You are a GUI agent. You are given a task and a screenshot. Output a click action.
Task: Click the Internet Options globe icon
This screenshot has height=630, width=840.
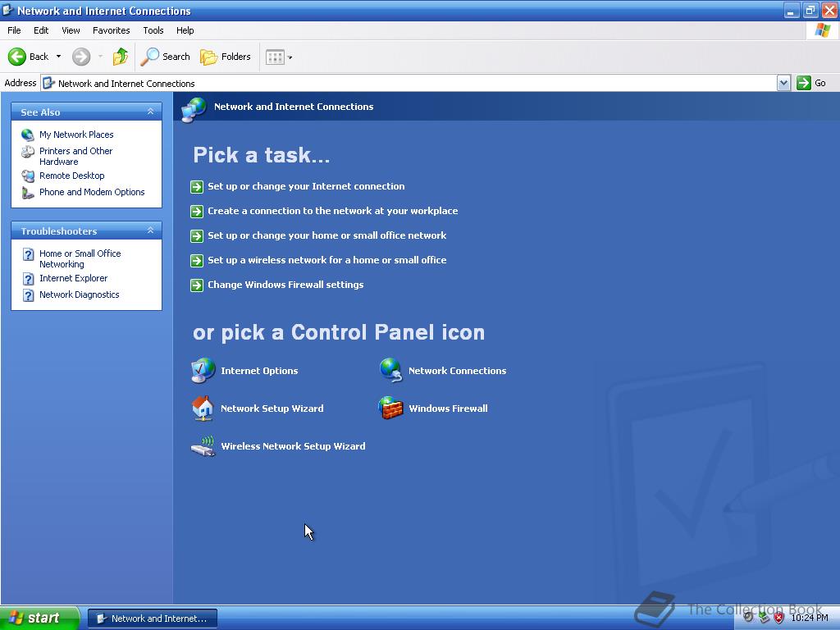[x=203, y=371]
